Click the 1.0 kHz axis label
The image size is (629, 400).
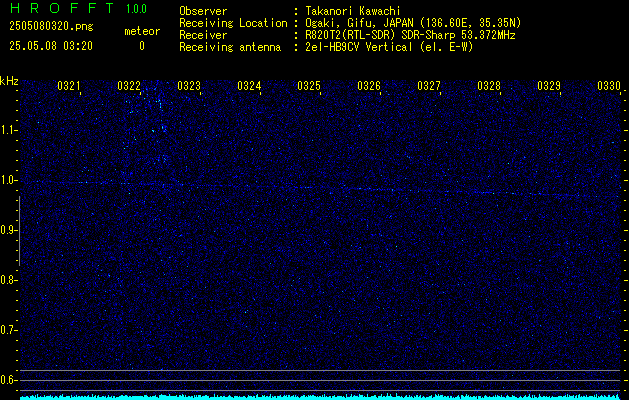[x=7, y=181]
